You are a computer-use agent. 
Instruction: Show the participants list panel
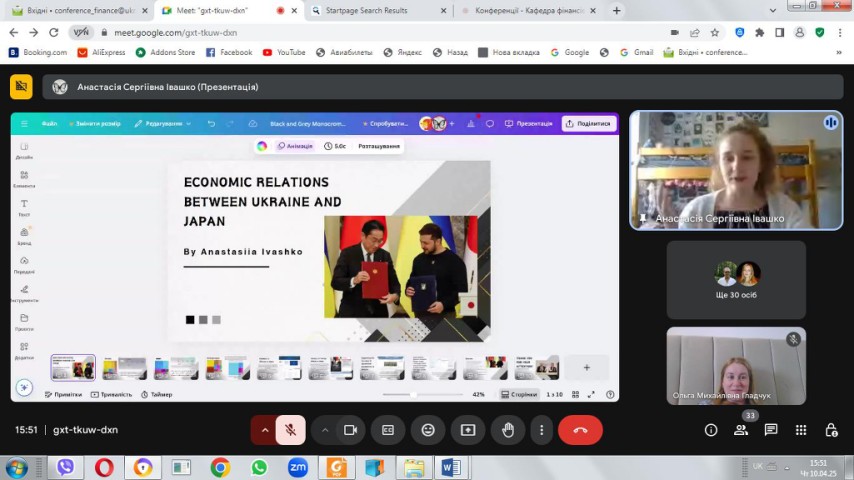click(x=741, y=430)
